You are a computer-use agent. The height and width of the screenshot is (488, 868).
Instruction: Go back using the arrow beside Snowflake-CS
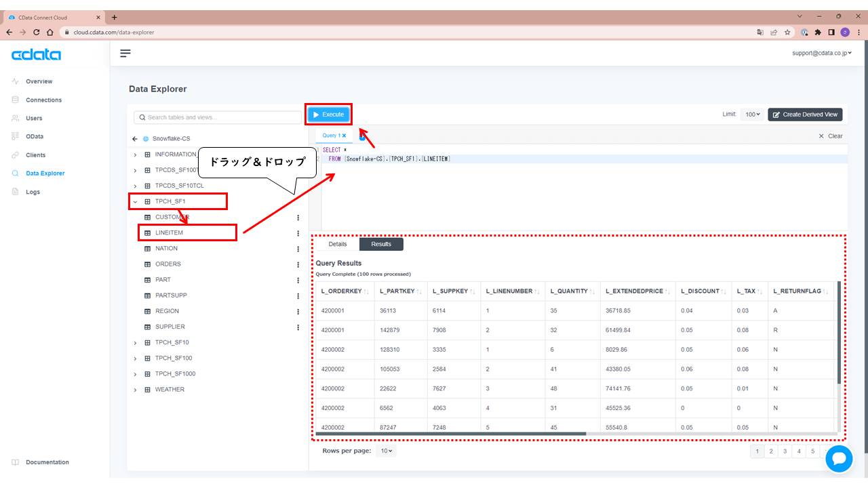tap(135, 139)
